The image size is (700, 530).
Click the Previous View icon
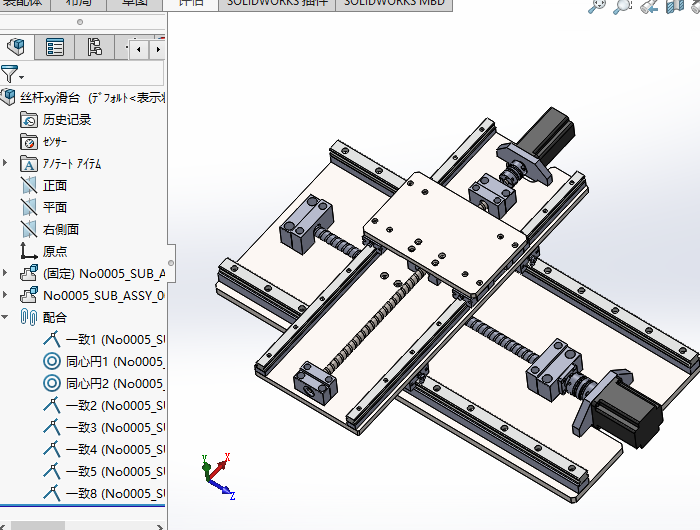pyautogui.click(x=649, y=6)
